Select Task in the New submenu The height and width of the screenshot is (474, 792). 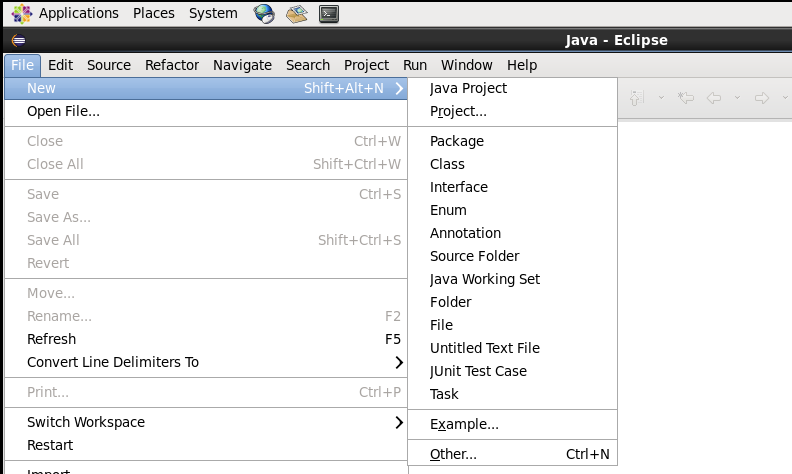click(x=513, y=394)
